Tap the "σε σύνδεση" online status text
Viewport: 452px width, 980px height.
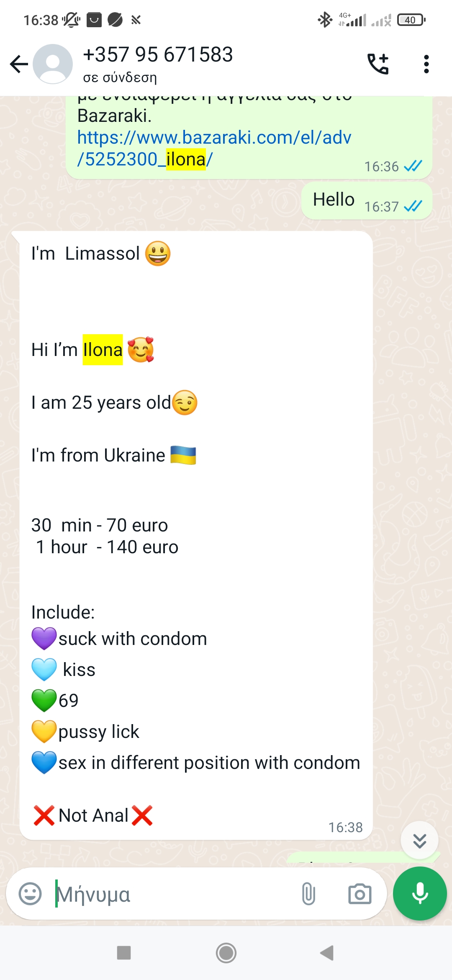(x=120, y=77)
